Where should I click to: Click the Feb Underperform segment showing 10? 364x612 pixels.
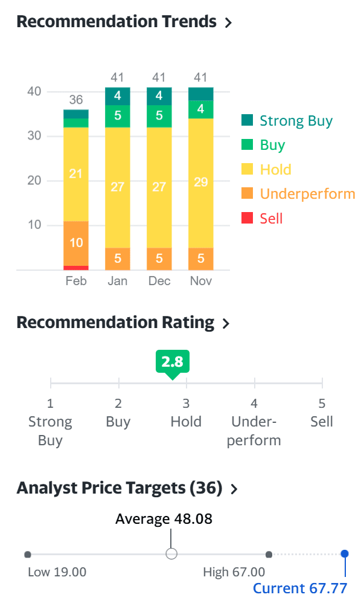pos(76,243)
